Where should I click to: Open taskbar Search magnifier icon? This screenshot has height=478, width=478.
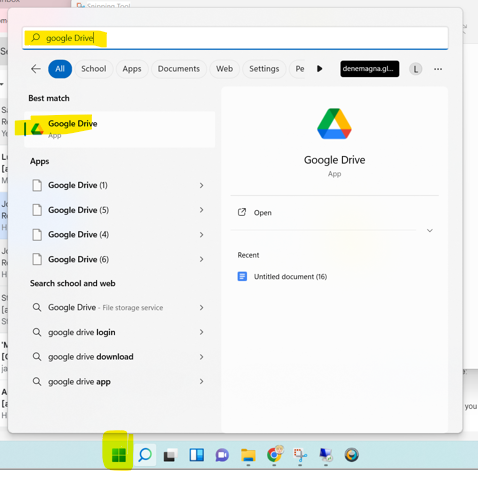(x=145, y=455)
